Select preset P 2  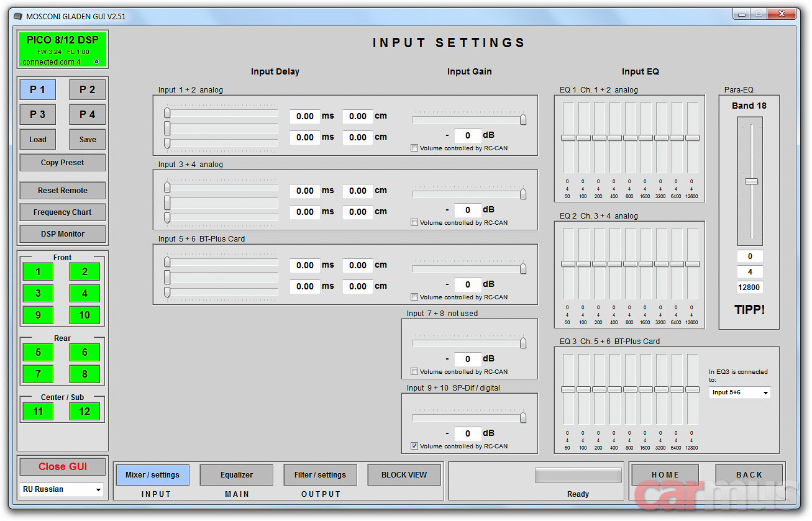(88, 89)
